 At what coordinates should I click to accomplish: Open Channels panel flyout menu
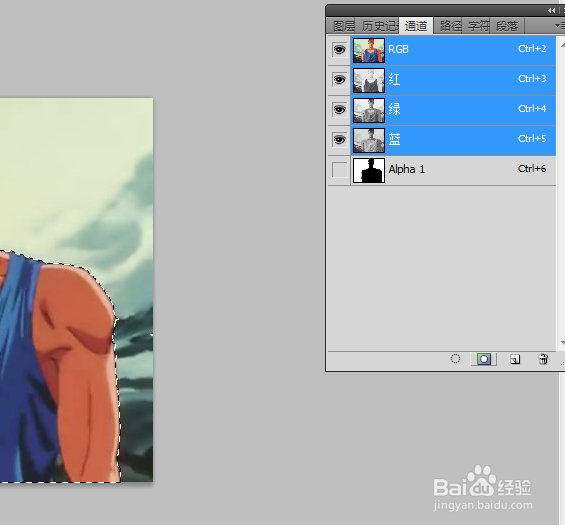[x=560, y=26]
